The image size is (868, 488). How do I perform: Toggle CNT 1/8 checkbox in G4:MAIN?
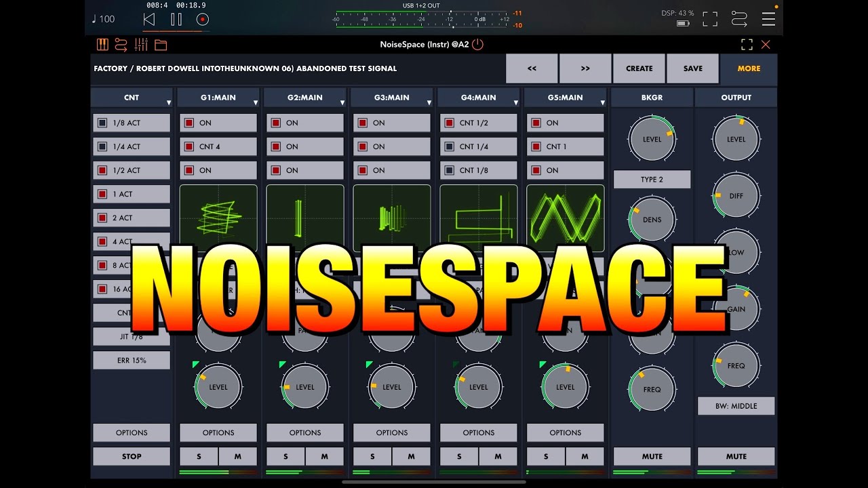coord(450,170)
